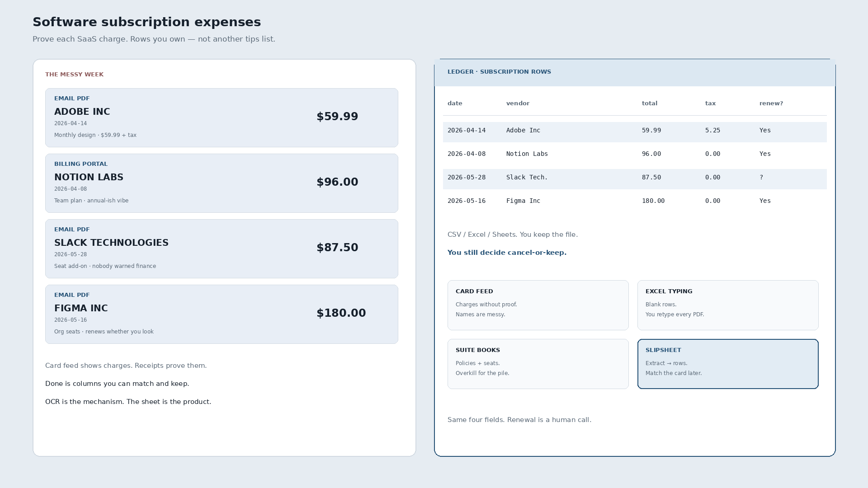The width and height of the screenshot is (868, 488).
Task: Click the renew cell in Notion Labs row
Action: click(x=765, y=154)
